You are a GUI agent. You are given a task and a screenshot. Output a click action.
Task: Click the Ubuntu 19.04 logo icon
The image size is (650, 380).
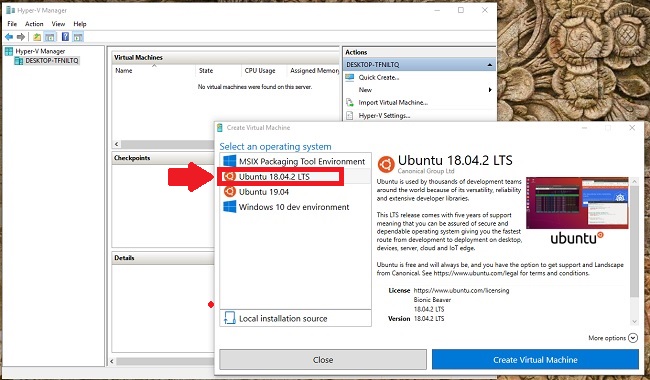tap(230, 191)
